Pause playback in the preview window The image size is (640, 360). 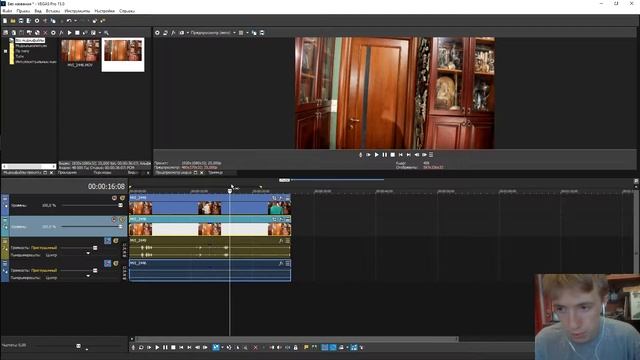(x=384, y=155)
